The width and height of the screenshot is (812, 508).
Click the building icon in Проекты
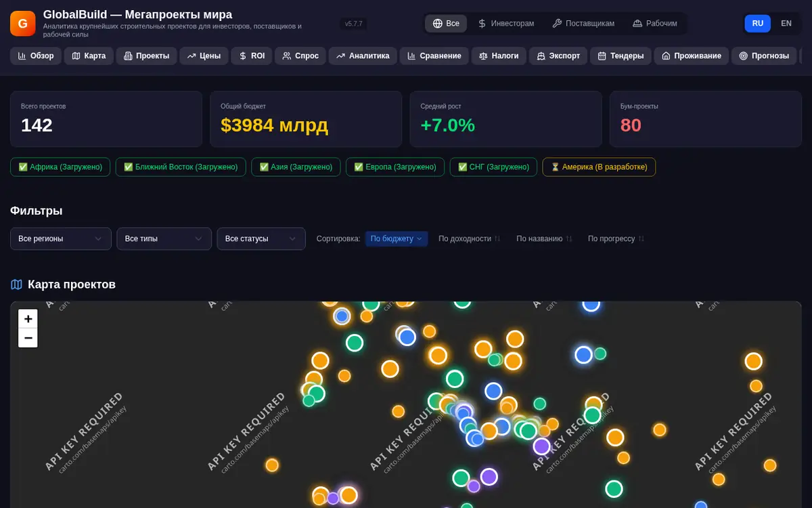pyautogui.click(x=129, y=56)
